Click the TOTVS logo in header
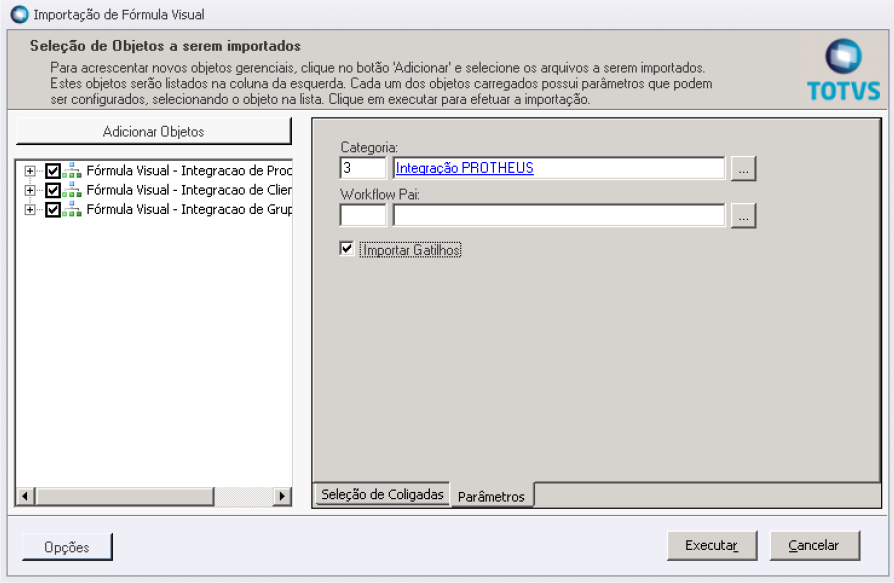894x583 pixels. click(843, 70)
